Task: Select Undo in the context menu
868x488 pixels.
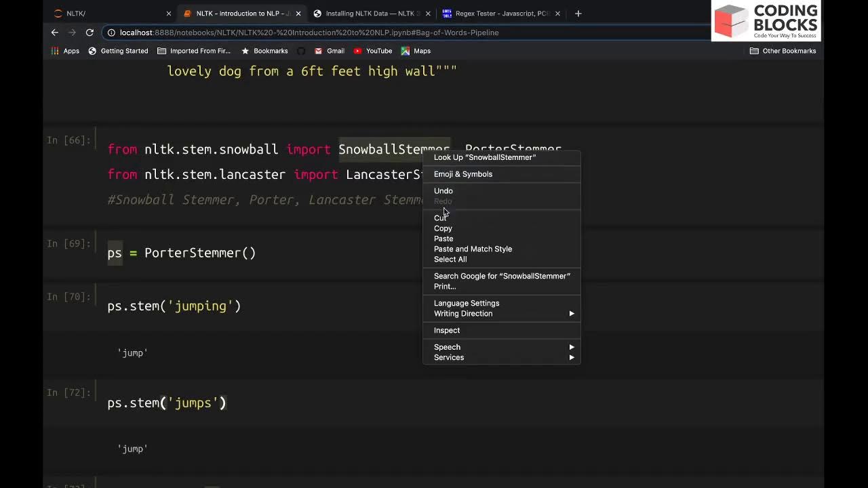Action: [x=502, y=191]
